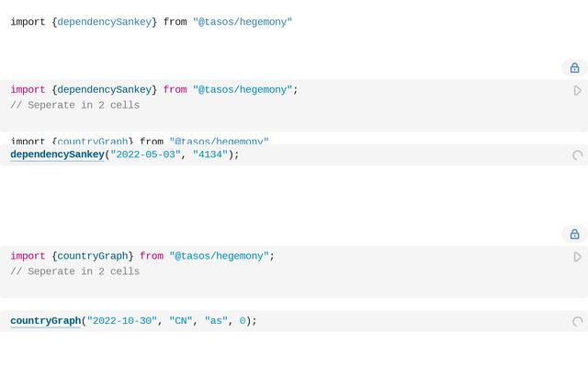Click the spinner on the countryGraph call cell
Viewport: 588px width, 368px height.
click(577, 321)
